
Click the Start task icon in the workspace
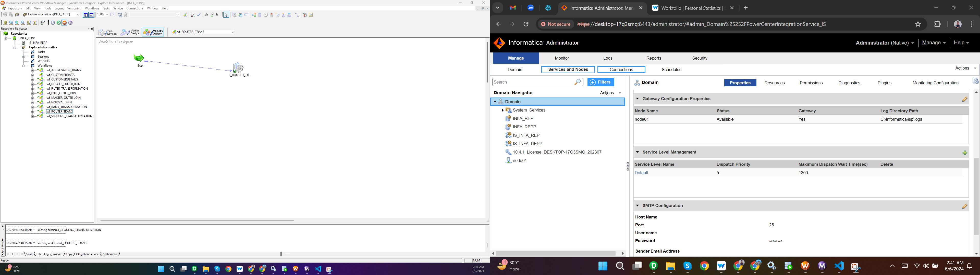coord(139,58)
